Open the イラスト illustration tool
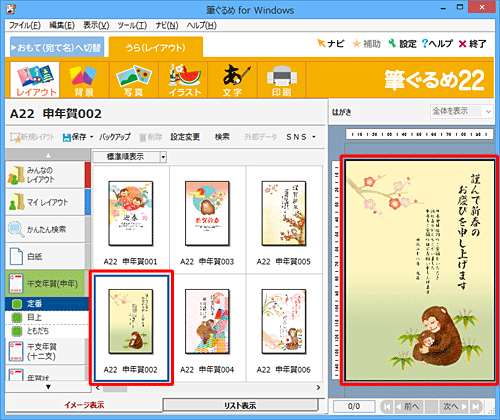This screenshot has height=420, width=500. 183,80
